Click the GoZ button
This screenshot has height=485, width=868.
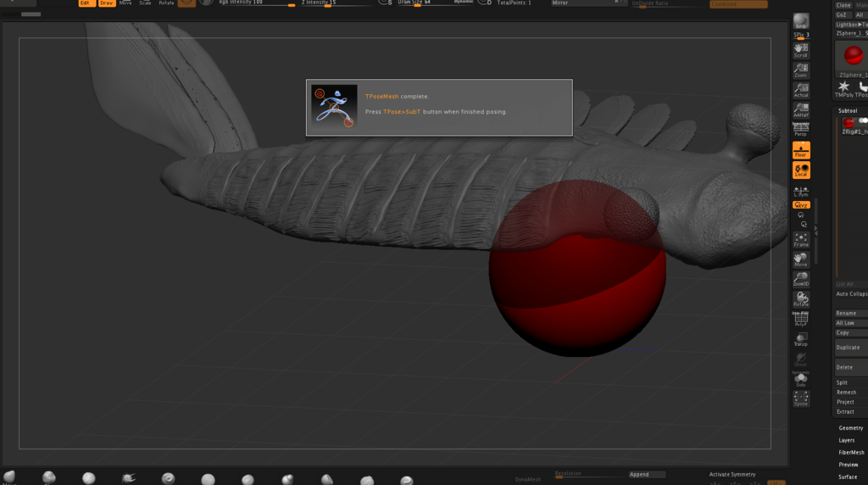pos(842,15)
